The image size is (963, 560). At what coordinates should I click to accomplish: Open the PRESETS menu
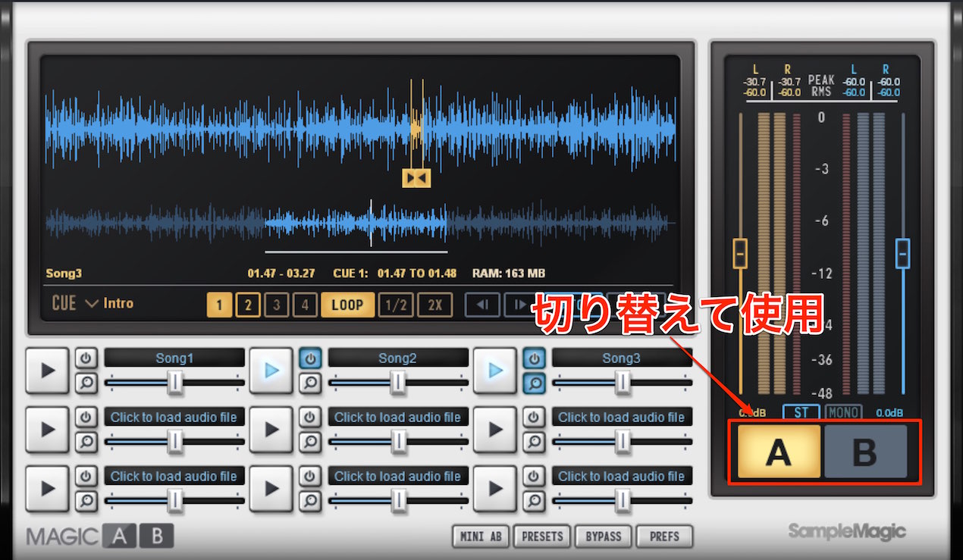click(543, 537)
